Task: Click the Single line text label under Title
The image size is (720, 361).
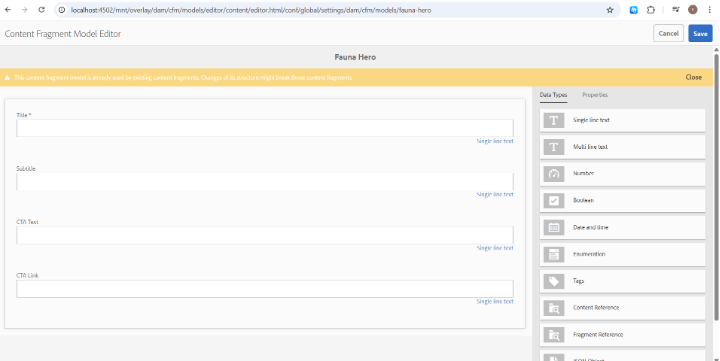Action: 495,141
